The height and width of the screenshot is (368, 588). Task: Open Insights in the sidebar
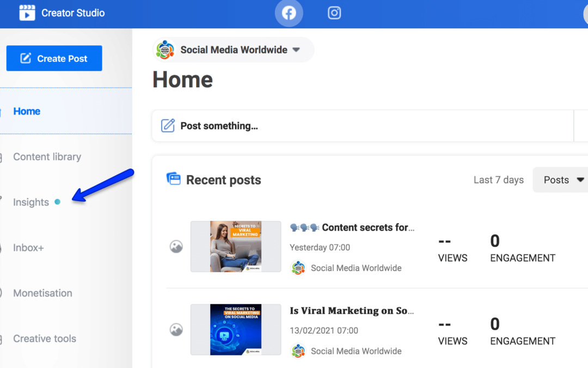coord(31,202)
